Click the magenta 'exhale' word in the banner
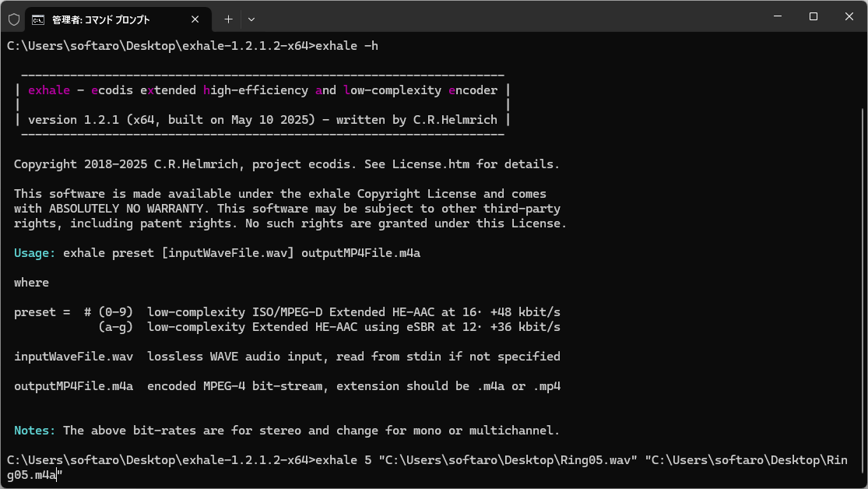Image resolution: width=868 pixels, height=489 pixels. 49,90
